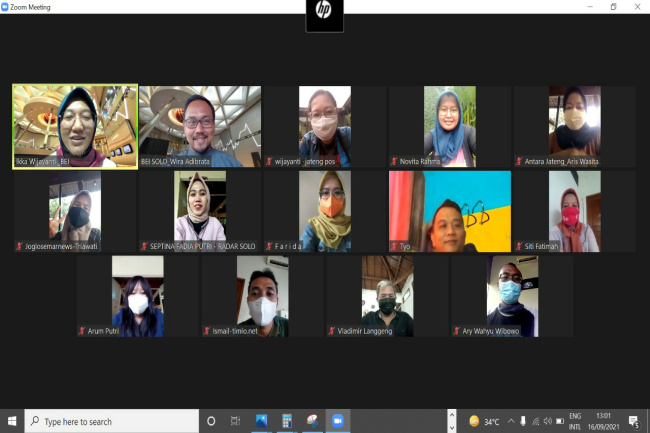The height and width of the screenshot is (433, 650).
Task: Select Novita Rahma video tile
Action: [x=450, y=126]
